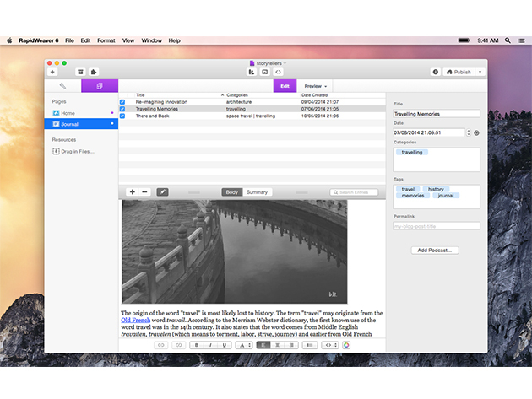The height and width of the screenshot is (399, 532).
Task: Open the themes archive box icon
Action: tap(80, 72)
